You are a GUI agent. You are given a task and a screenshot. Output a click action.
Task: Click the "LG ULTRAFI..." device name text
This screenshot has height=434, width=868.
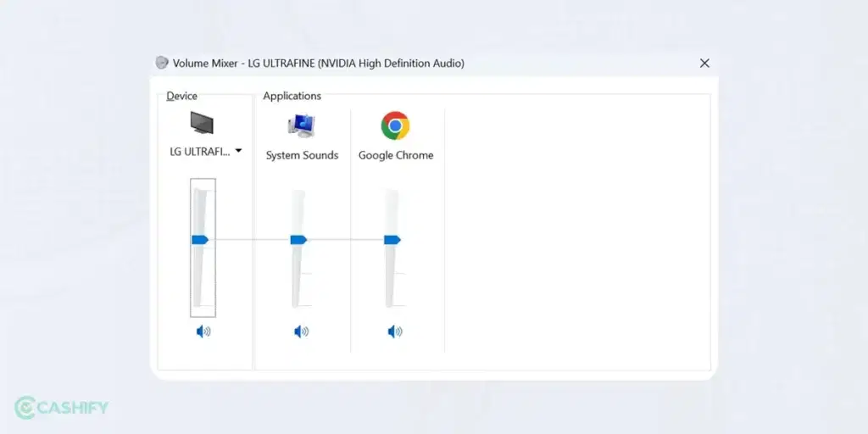click(x=200, y=152)
